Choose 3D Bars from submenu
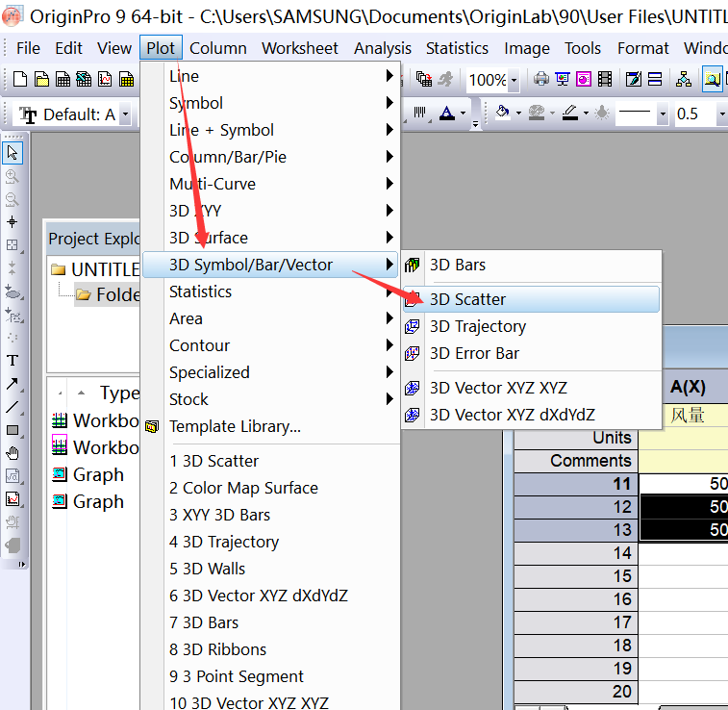 tap(531, 266)
